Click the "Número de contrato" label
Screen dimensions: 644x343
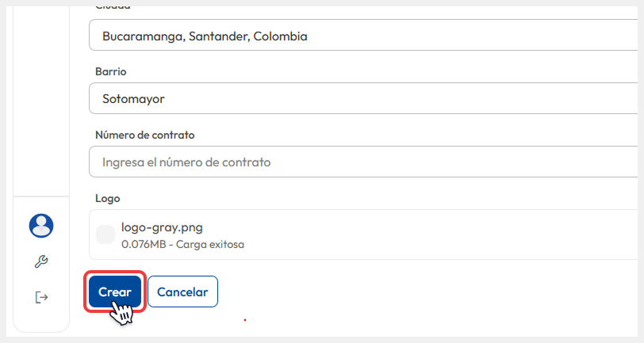[x=144, y=135]
